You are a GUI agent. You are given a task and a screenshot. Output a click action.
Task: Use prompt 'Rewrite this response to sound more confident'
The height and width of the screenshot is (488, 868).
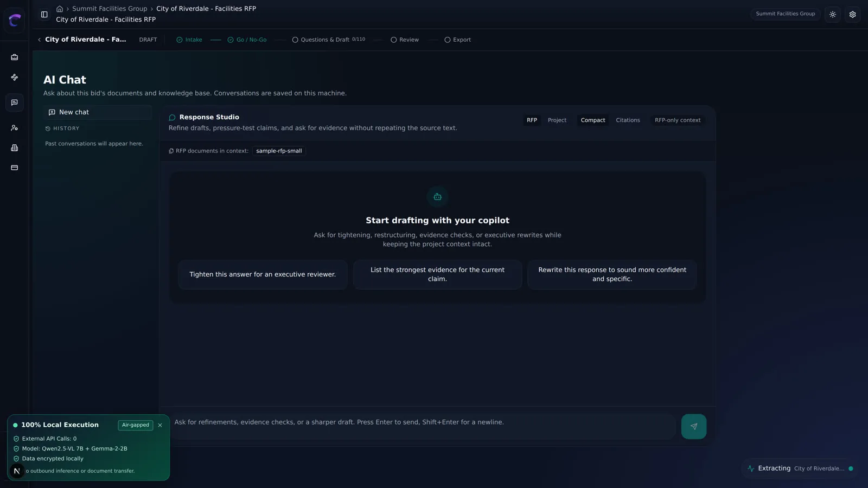612,274
